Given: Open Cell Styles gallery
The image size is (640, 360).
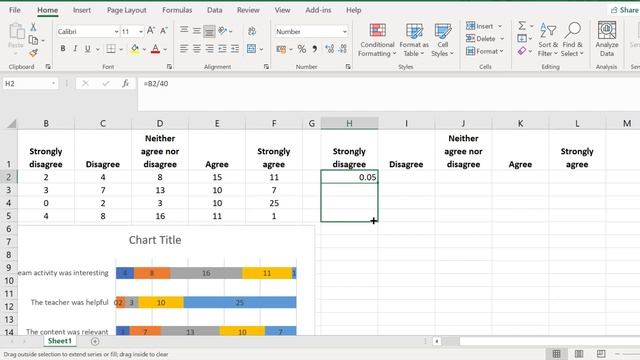Looking at the screenshot, I should pos(442,40).
